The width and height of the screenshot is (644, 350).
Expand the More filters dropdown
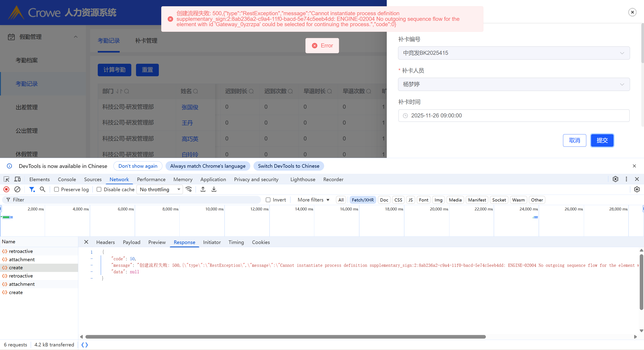pyautogui.click(x=313, y=200)
